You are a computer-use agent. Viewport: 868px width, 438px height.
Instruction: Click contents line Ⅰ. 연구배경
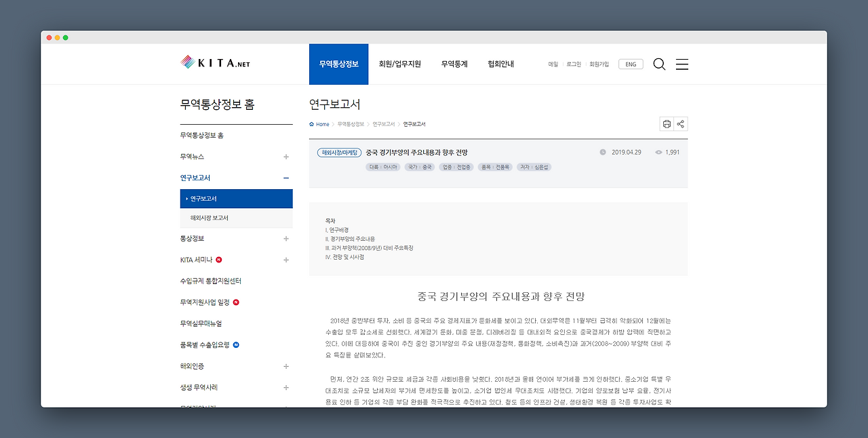coord(337,230)
